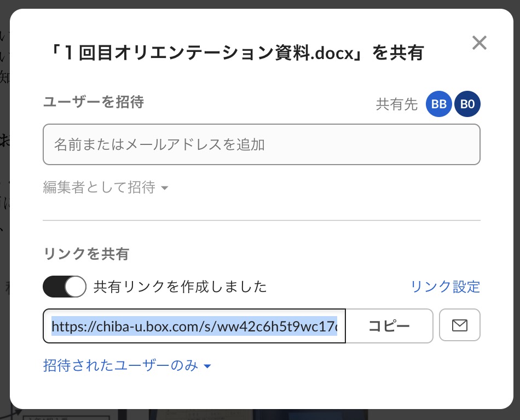
Task: Click the 共有先 label
Action: [x=397, y=104]
